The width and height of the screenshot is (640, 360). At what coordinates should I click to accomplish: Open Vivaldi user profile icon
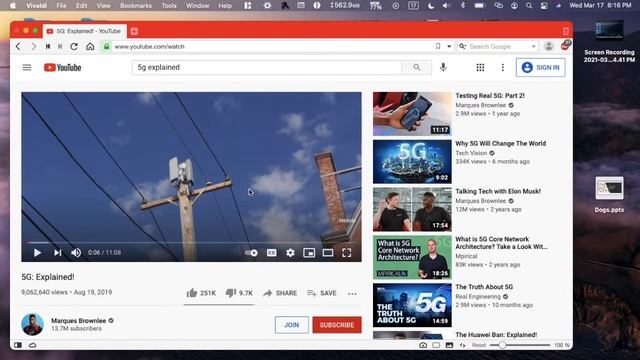pyautogui.click(x=549, y=46)
